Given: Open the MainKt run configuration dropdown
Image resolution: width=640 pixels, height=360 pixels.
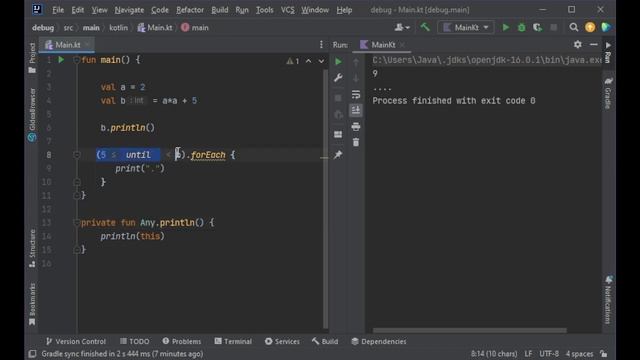Looking at the screenshot, I should point(466,27).
